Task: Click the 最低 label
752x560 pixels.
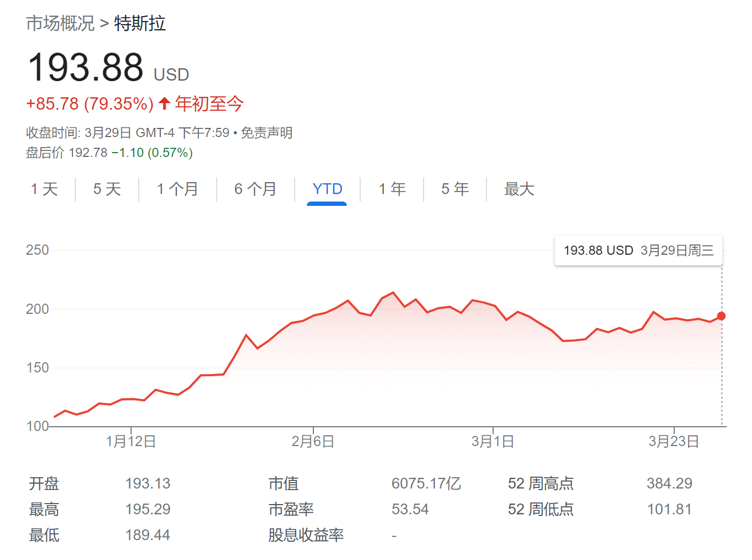Action: [44, 535]
